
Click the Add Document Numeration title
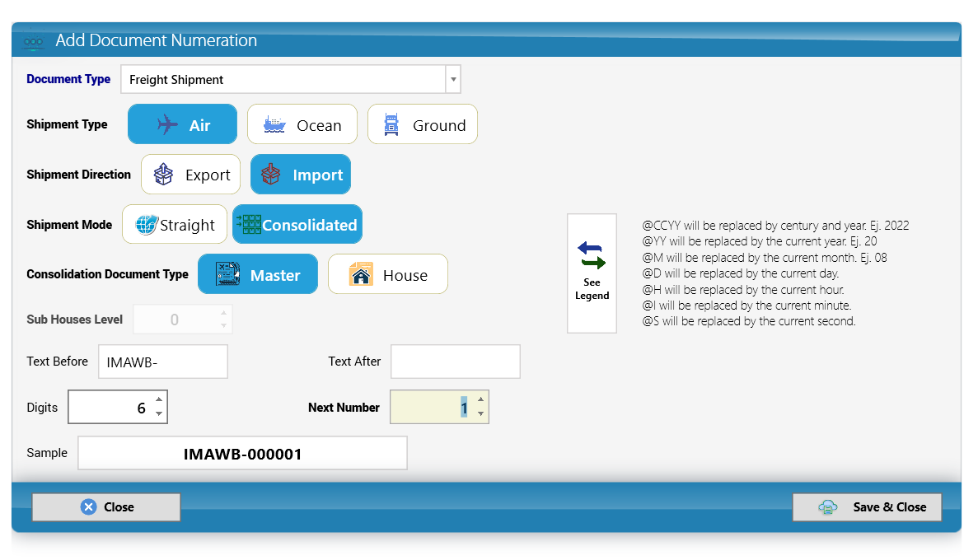tap(157, 40)
